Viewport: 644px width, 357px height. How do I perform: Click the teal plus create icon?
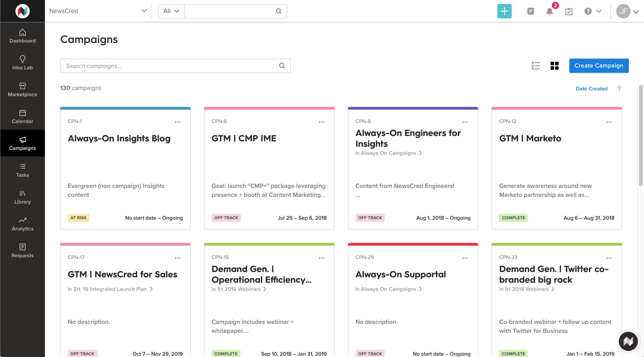[504, 11]
